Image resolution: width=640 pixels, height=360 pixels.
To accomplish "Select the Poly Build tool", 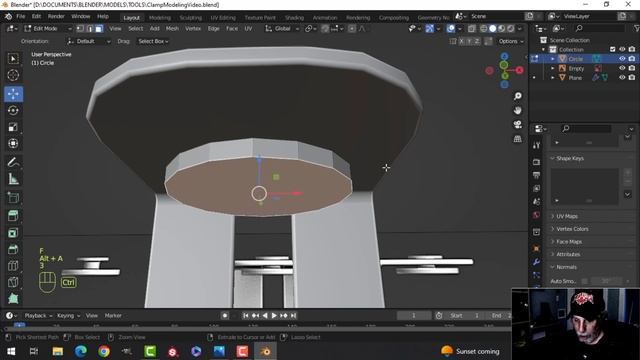I will [x=13, y=299].
